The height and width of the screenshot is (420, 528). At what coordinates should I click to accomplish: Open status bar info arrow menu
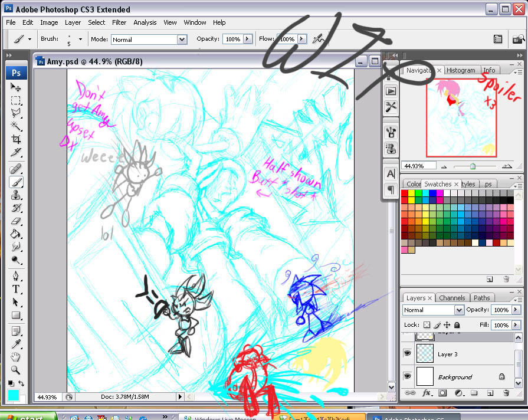coord(180,397)
